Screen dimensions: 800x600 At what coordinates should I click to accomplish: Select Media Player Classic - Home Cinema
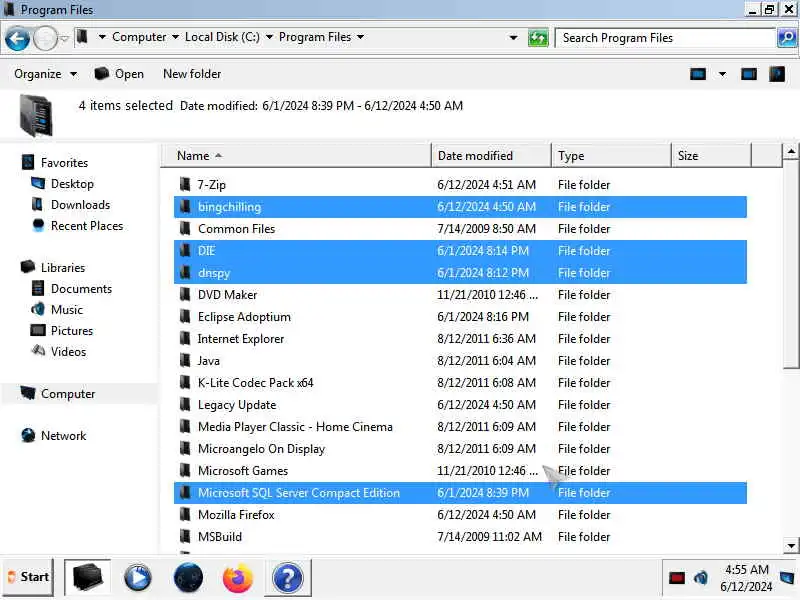[460, 427]
